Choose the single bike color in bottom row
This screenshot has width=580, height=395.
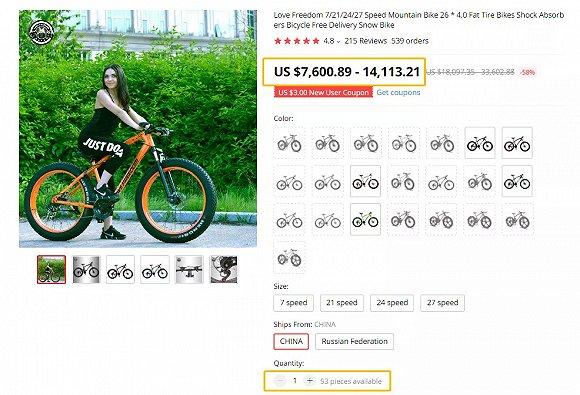[x=289, y=257]
